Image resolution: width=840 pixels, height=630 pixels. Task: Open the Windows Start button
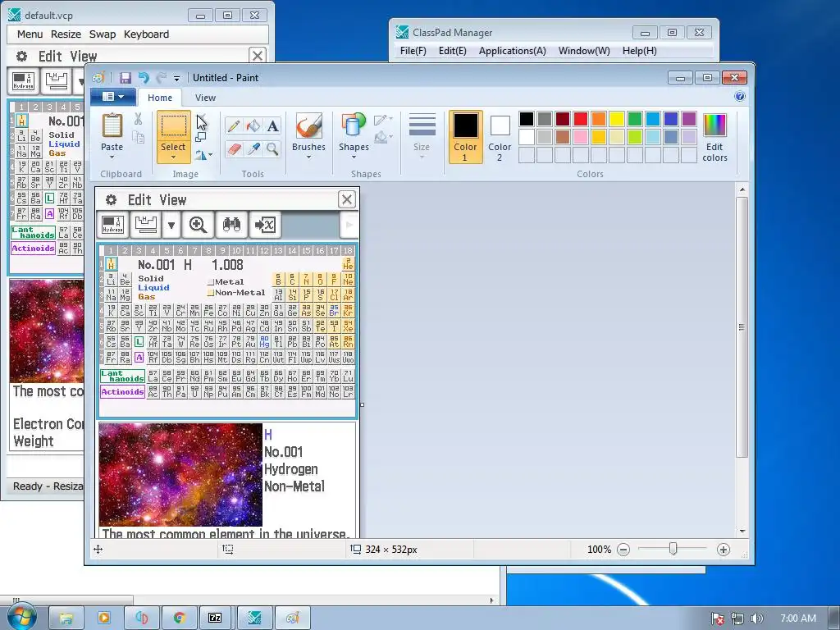[x=21, y=617]
